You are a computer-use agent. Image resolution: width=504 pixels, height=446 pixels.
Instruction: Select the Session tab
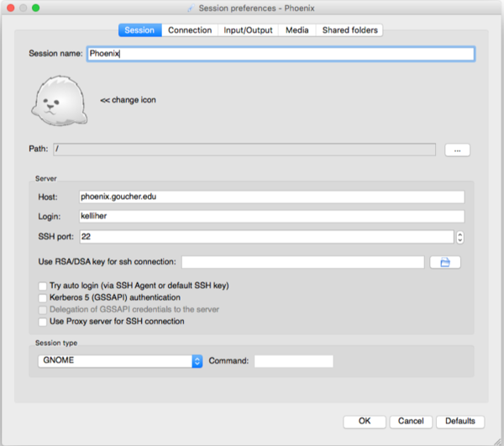[139, 30]
